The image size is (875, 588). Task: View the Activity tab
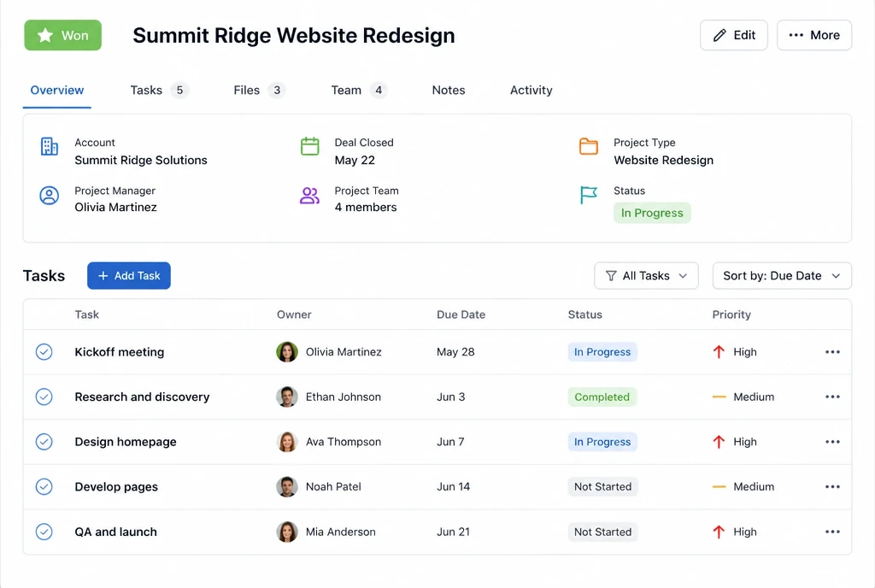click(x=531, y=91)
